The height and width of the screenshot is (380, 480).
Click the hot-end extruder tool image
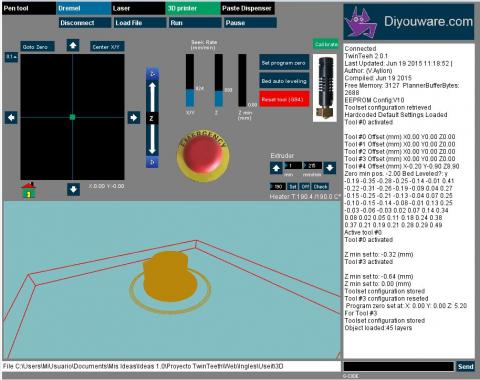click(325, 88)
